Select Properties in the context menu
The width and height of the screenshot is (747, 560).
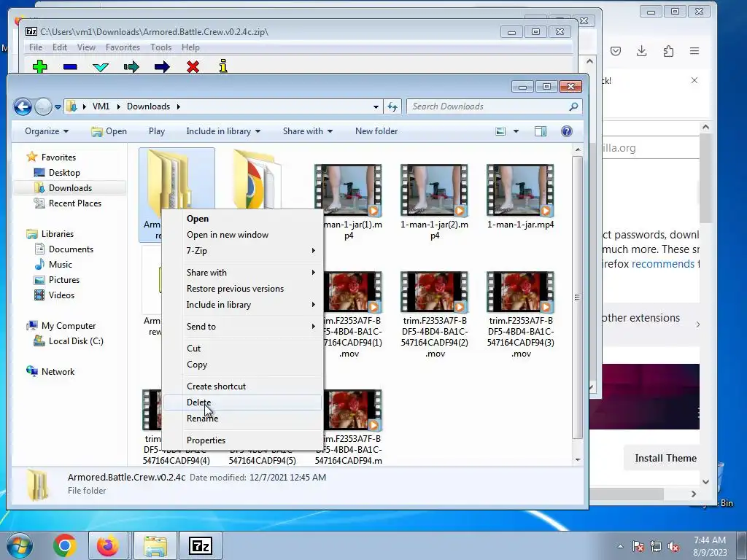coord(242,440)
